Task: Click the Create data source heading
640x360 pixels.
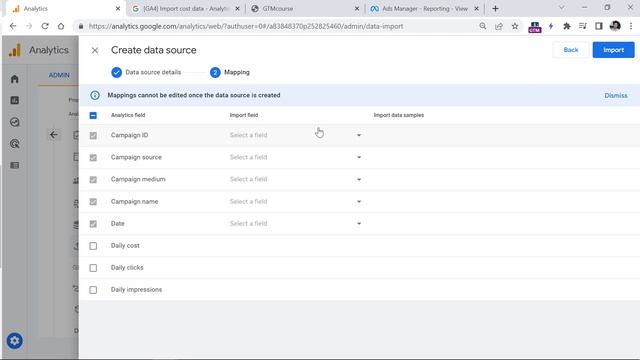Action: point(153,50)
